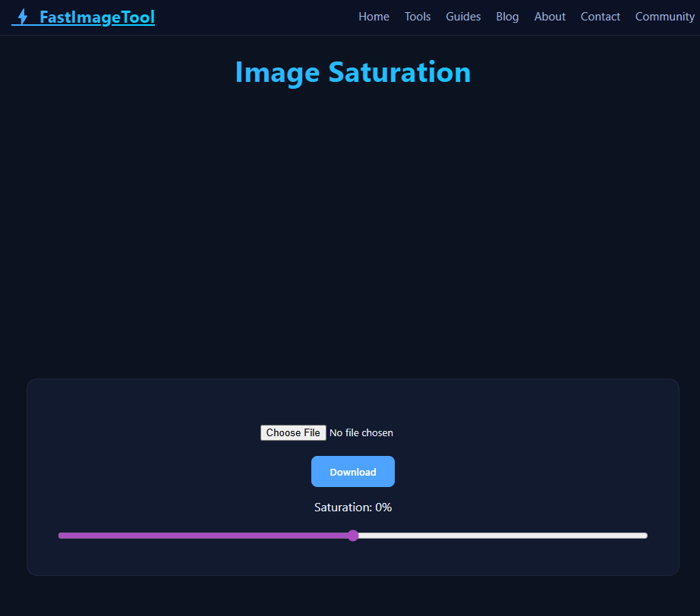700x616 pixels.
Task: Click the far left end of the slider
Action: (61, 535)
